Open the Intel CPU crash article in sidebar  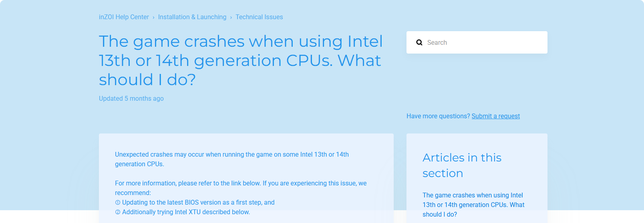pyautogui.click(x=473, y=205)
